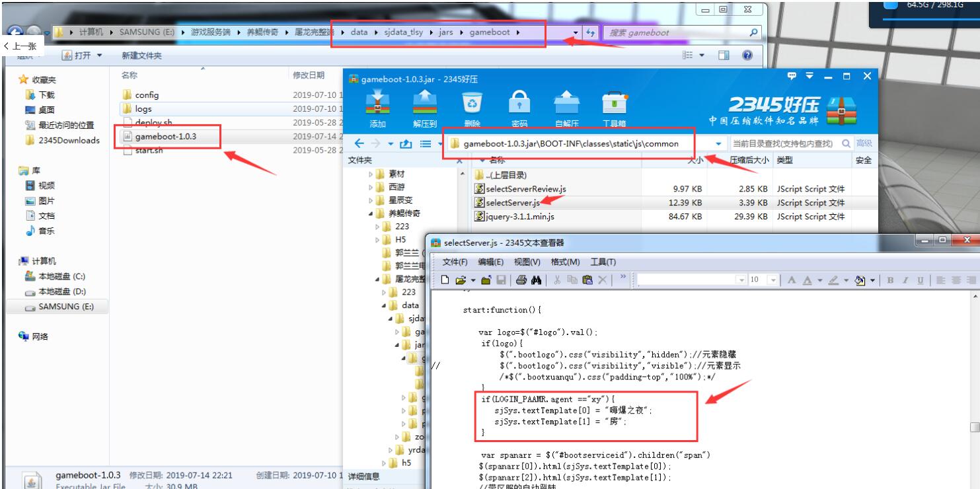
Task: Click the 新建文件夹 button
Action: coord(141,56)
